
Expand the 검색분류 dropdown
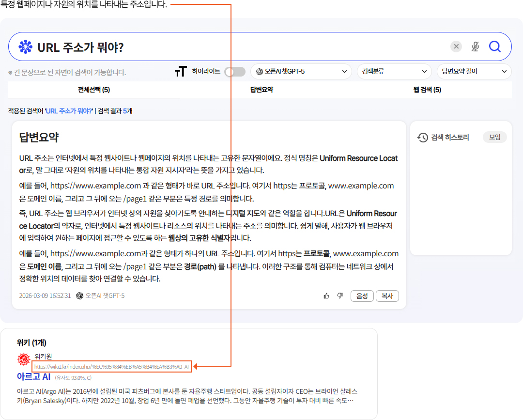tap(394, 72)
